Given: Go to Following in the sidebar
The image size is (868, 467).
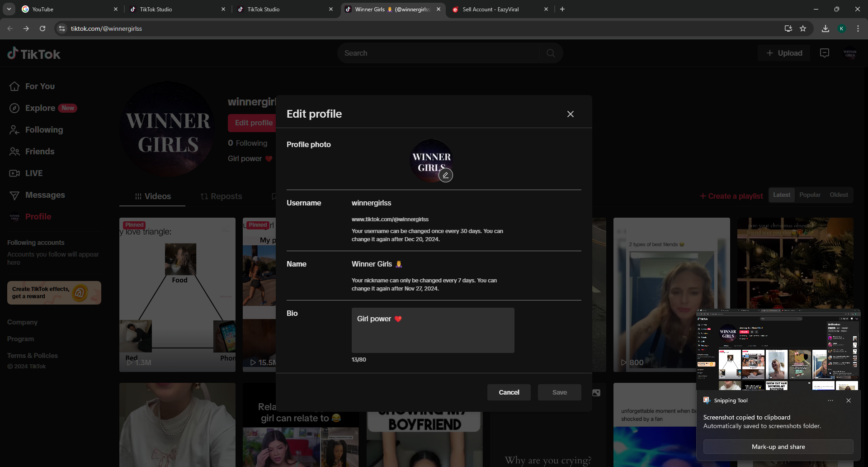Looking at the screenshot, I should 36,129.
